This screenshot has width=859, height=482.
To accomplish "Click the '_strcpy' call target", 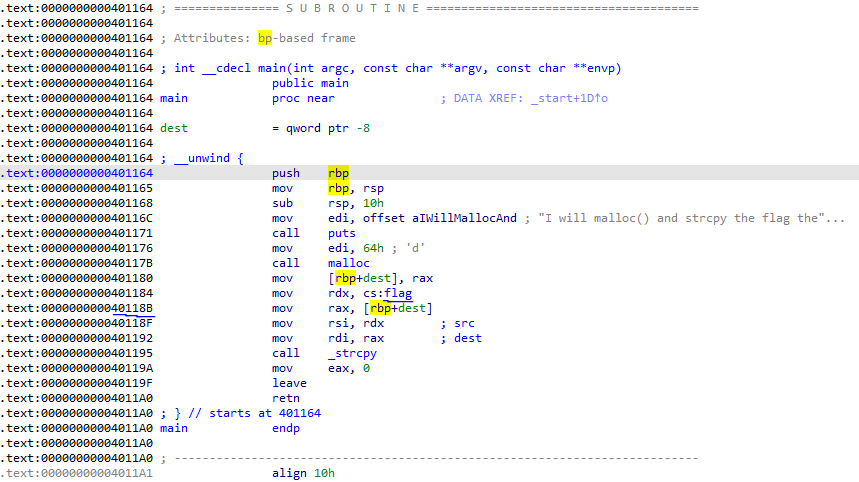I will pos(352,353).
